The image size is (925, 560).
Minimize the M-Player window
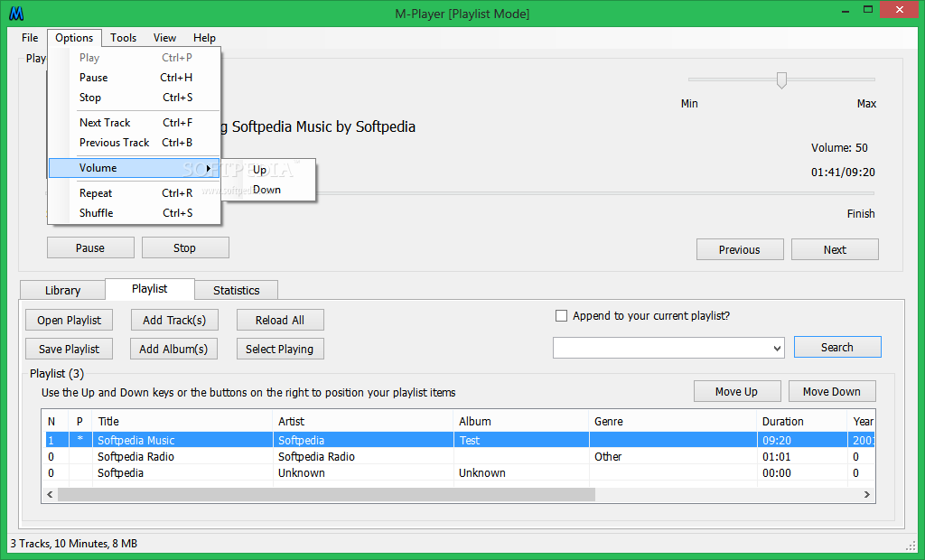click(847, 9)
